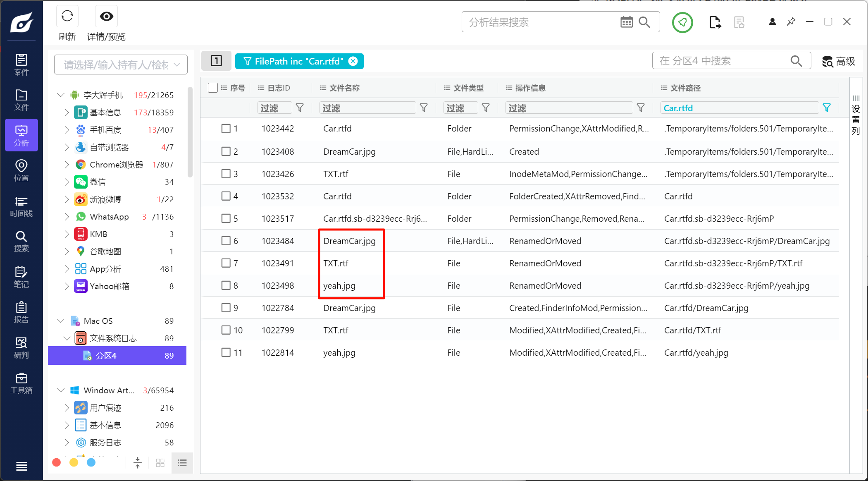Click the calendar icon in search bar
Image resolution: width=868 pixels, height=481 pixels.
click(x=626, y=22)
